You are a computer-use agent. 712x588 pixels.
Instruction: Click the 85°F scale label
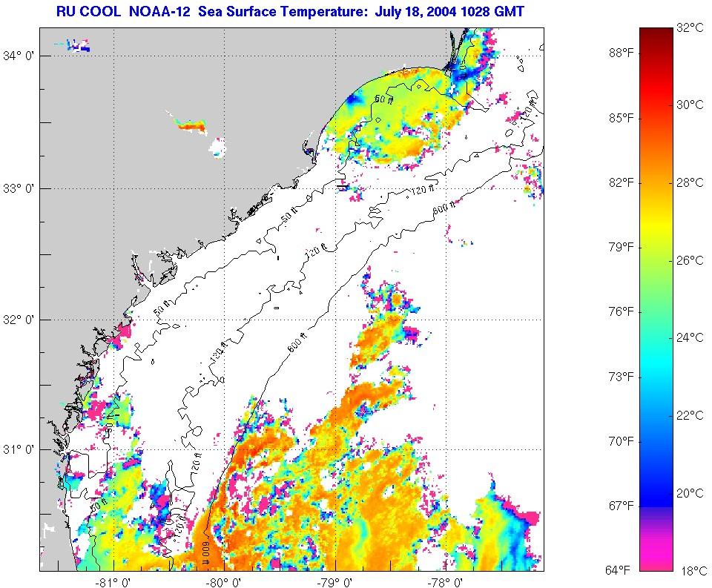click(621, 118)
